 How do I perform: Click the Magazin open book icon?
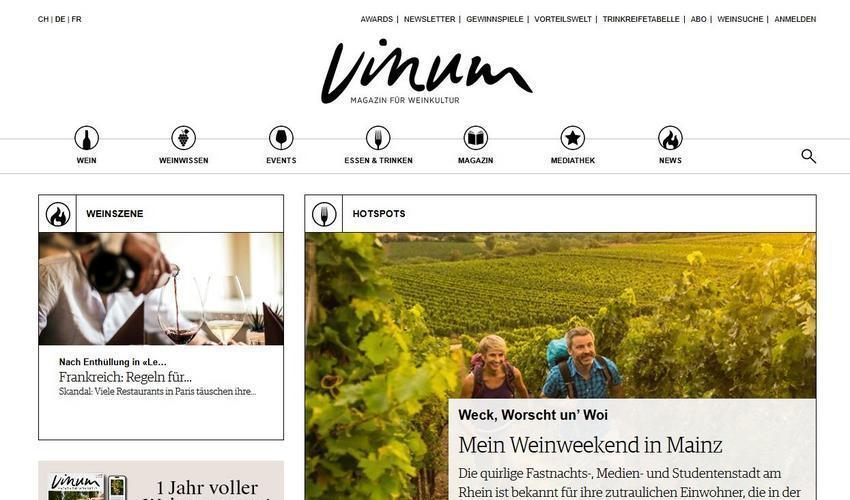tap(475, 138)
